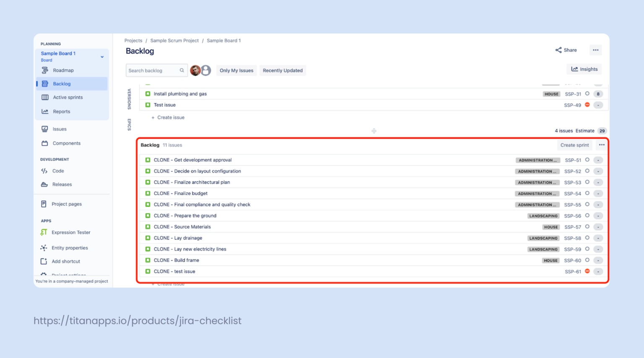Screen dimensions: 644x358
Task: Focus the Search backlog field
Action: tap(156, 70)
